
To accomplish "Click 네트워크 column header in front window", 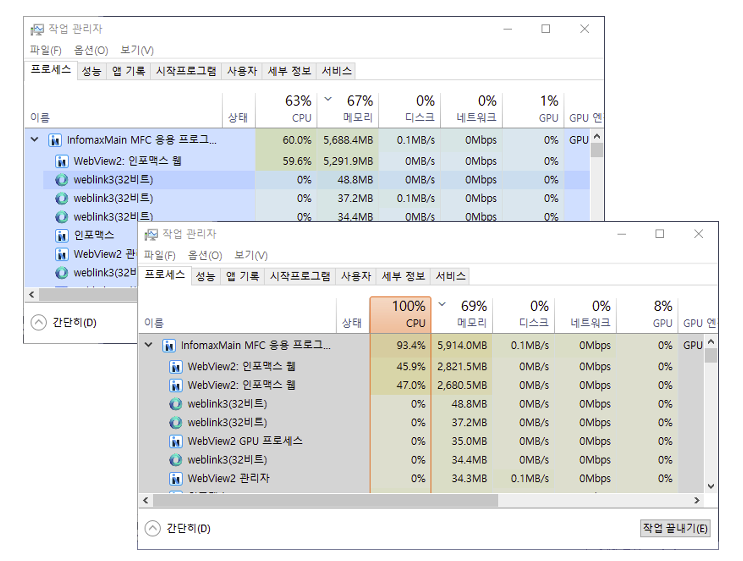I will (586, 315).
